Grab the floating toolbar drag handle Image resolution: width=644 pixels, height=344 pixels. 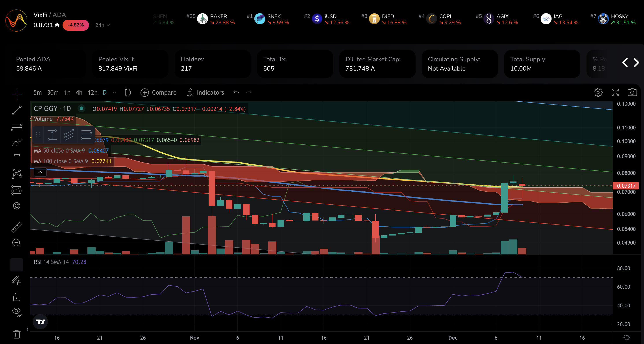(x=38, y=135)
